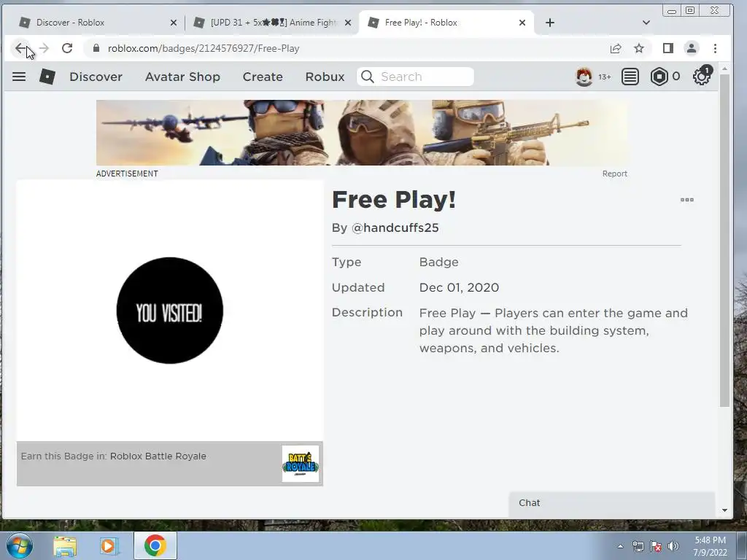Bookmark this page with the star icon

tap(639, 48)
